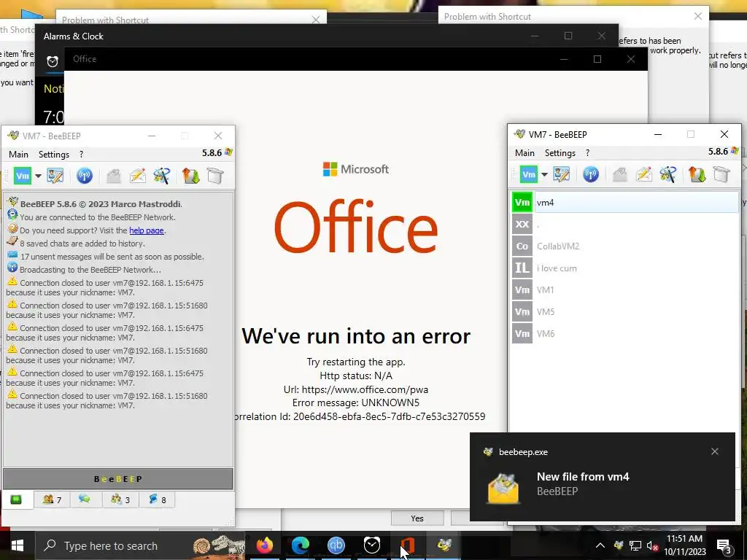The image size is (747, 560).
Task: Click the Vm status avatar in right BeeBEEP toolbar
Action: tap(529, 174)
